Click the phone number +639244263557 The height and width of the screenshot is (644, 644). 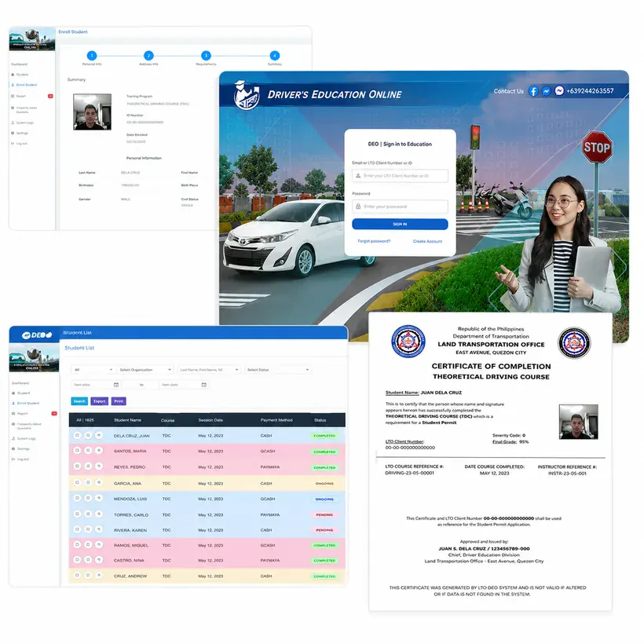coord(590,91)
